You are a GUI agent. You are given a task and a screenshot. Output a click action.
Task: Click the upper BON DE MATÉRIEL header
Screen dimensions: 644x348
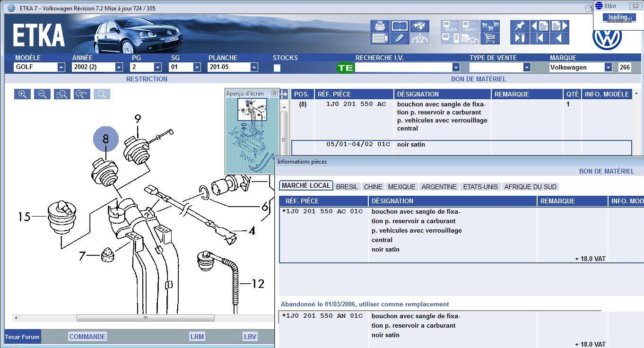[479, 79]
